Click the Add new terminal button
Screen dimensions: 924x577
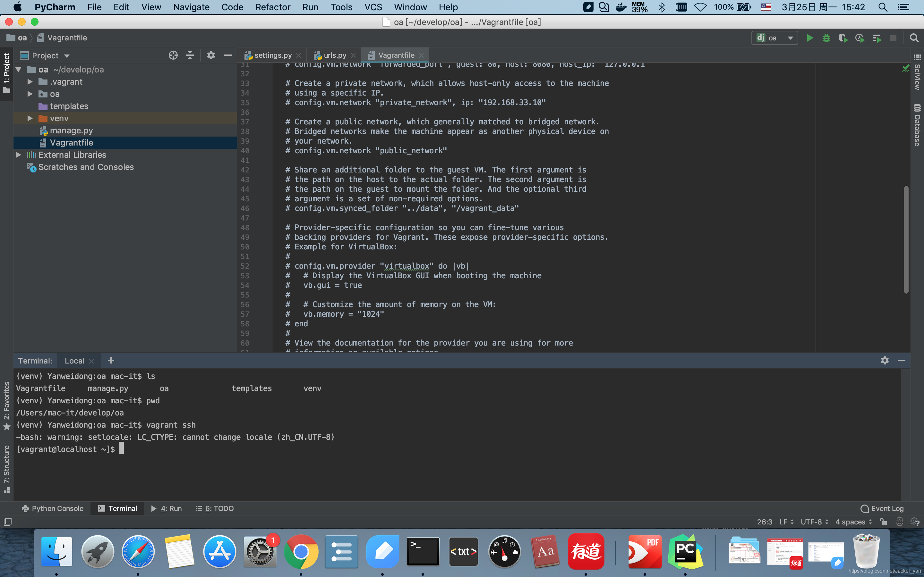(110, 360)
